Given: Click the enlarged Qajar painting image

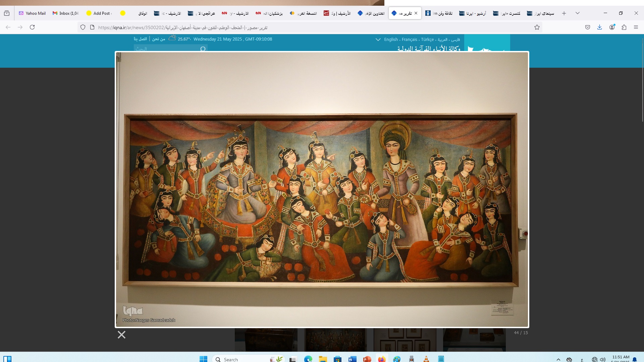Looking at the screenshot, I should (322, 189).
